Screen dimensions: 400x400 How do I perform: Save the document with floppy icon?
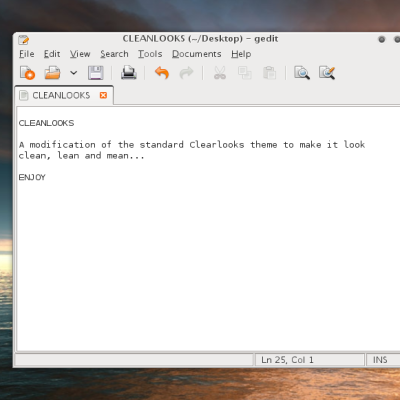point(96,73)
